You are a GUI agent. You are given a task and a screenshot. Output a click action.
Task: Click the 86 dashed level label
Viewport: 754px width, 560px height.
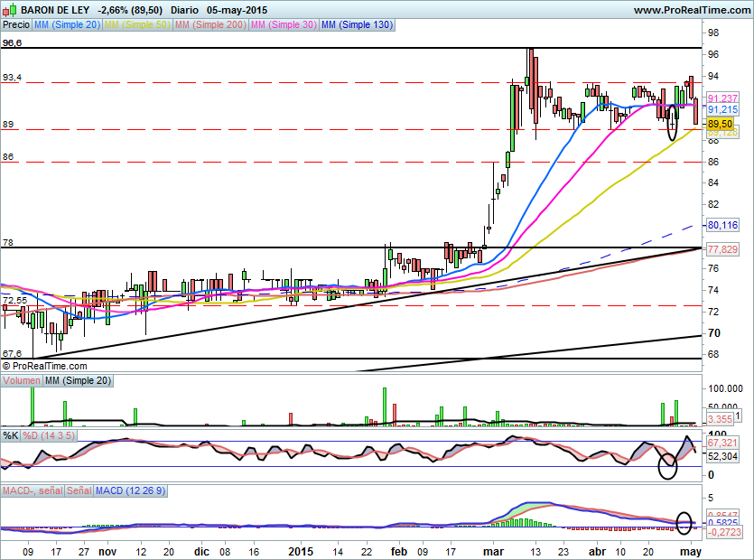[x=8, y=157]
